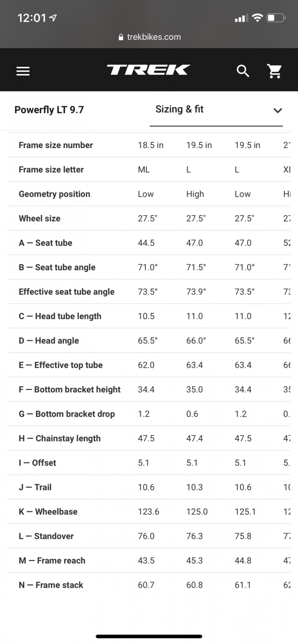The height and width of the screenshot is (644, 298).
Task: Tap the N — Frame stack row label
Action: [x=51, y=585]
